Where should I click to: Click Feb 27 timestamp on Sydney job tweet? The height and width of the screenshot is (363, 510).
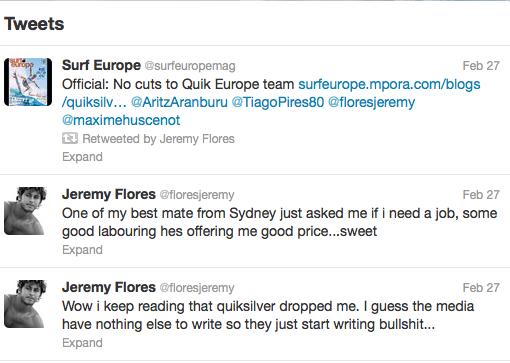click(481, 195)
